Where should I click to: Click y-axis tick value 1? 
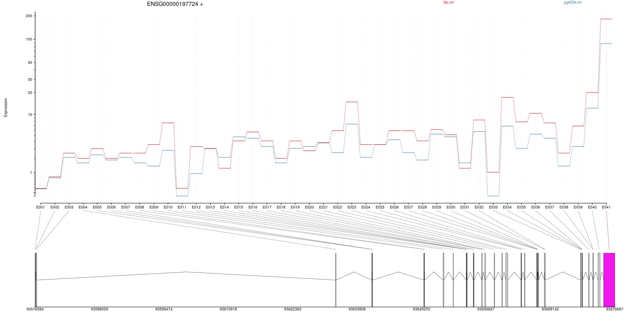(31, 173)
